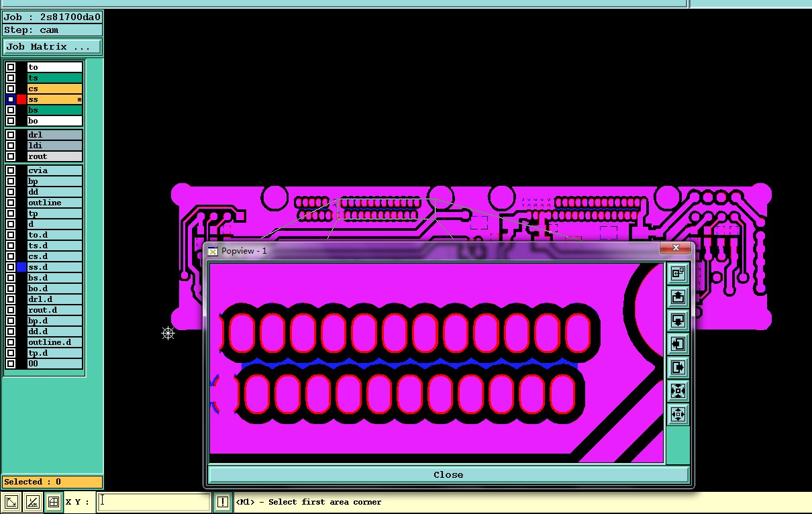
Task: Toggle the checkbox for layer bs
Action: point(11,110)
